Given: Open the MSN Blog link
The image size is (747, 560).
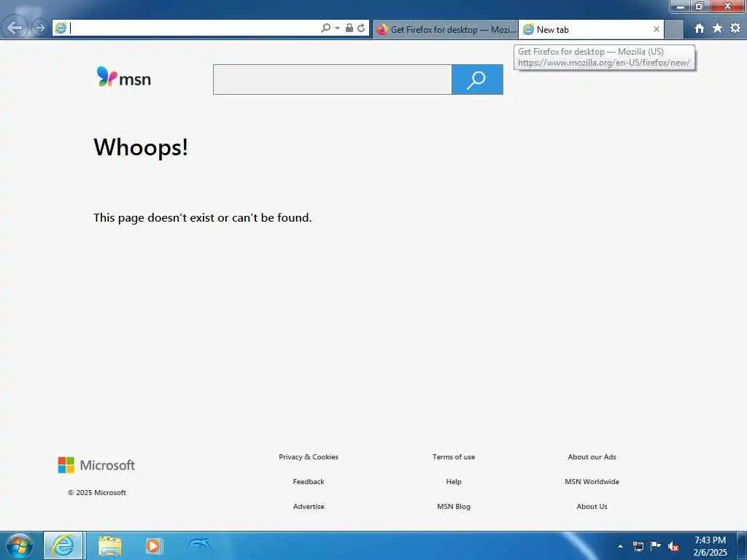Looking at the screenshot, I should click(454, 506).
